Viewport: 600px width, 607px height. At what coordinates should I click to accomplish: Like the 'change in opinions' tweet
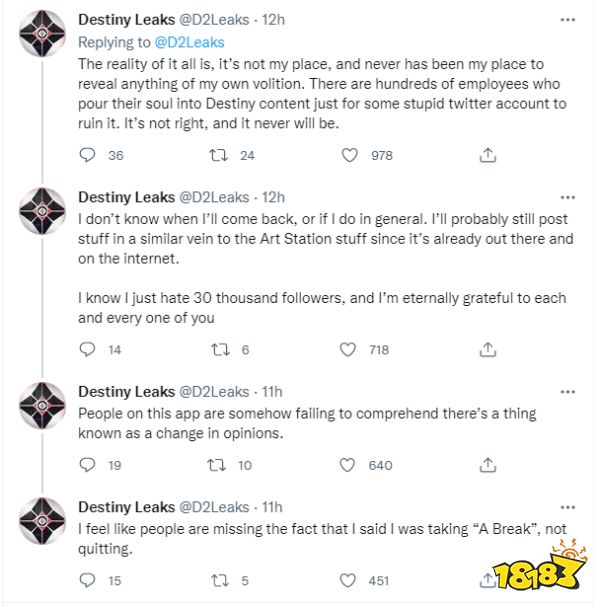349,464
